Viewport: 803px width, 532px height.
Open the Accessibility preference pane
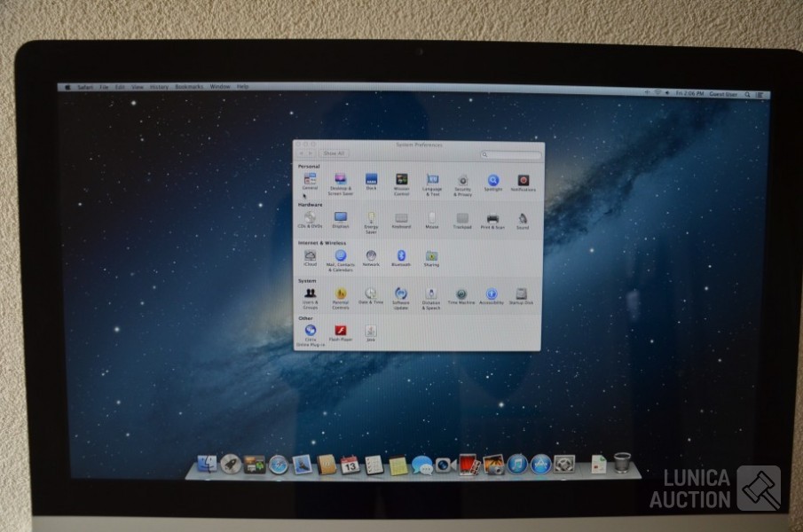pyautogui.click(x=492, y=296)
